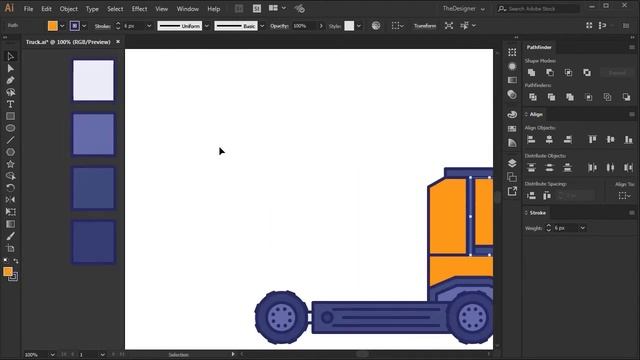Open the Window menu

[187, 9]
